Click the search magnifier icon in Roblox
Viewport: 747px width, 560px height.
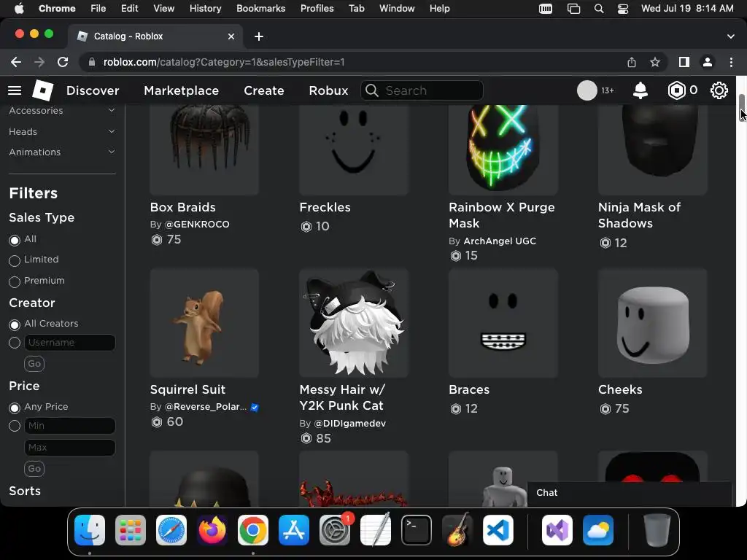[372, 90]
